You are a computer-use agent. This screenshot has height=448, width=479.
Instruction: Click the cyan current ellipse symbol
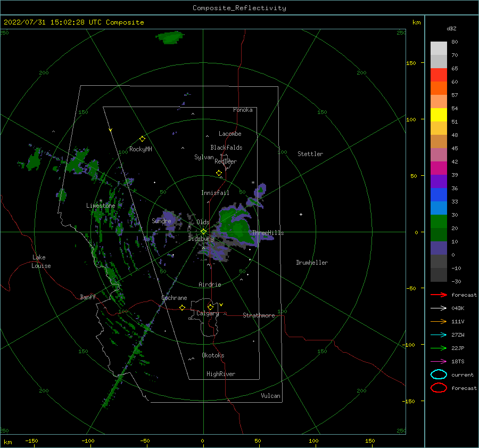pos(439,374)
